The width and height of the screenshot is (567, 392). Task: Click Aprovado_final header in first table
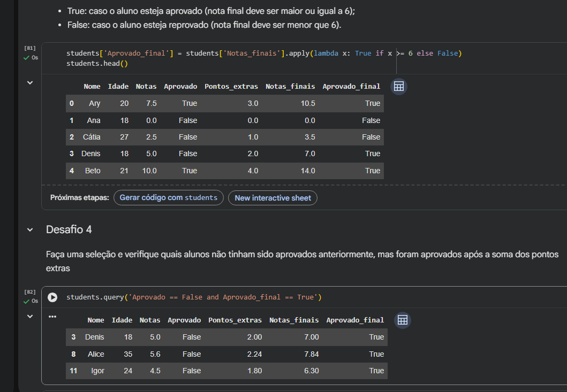(351, 86)
